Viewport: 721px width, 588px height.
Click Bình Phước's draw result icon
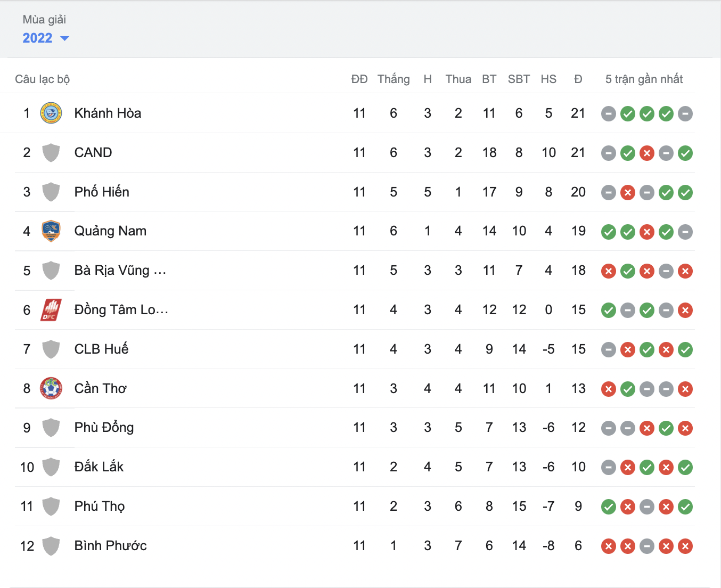pos(647,546)
